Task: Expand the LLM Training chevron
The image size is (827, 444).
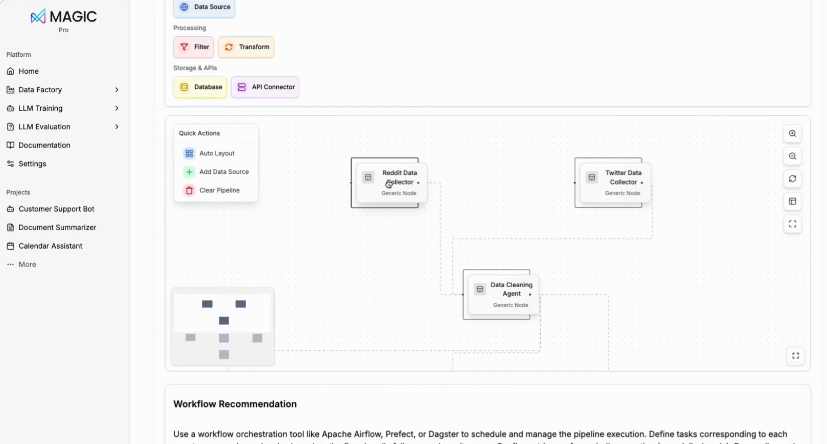Action: (x=117, y=108)
